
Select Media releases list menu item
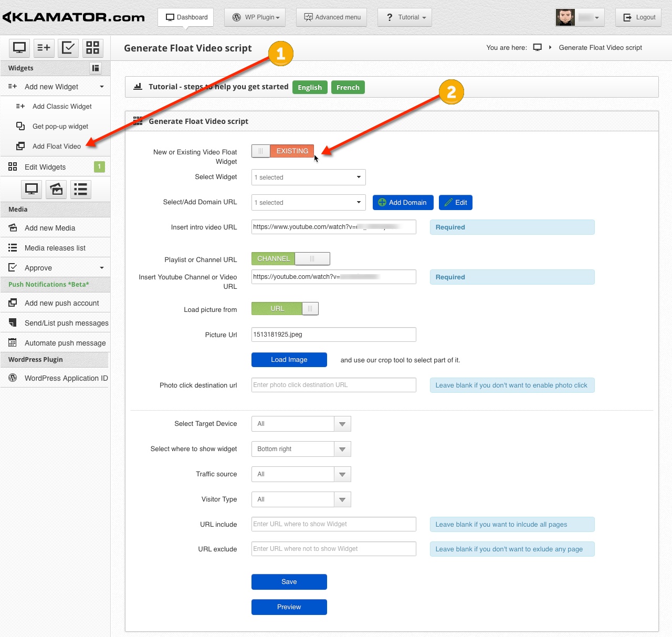[x=56, y=248]
